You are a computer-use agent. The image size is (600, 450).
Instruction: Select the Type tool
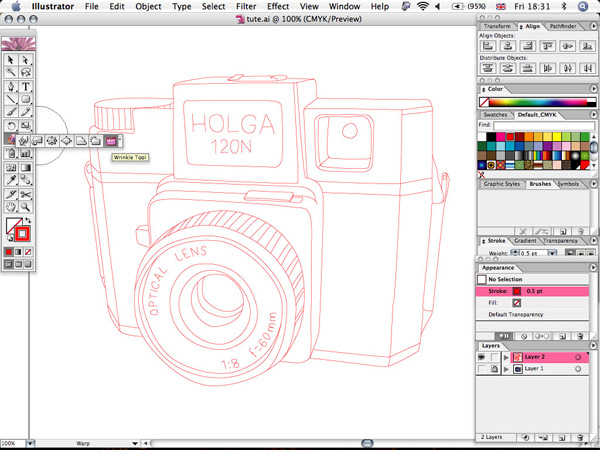click(26, 86)
